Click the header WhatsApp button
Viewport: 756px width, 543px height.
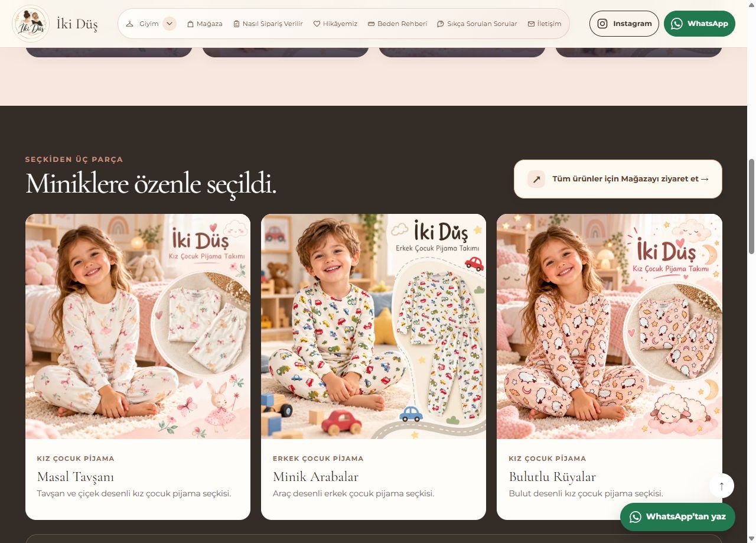tap(699, 24)
